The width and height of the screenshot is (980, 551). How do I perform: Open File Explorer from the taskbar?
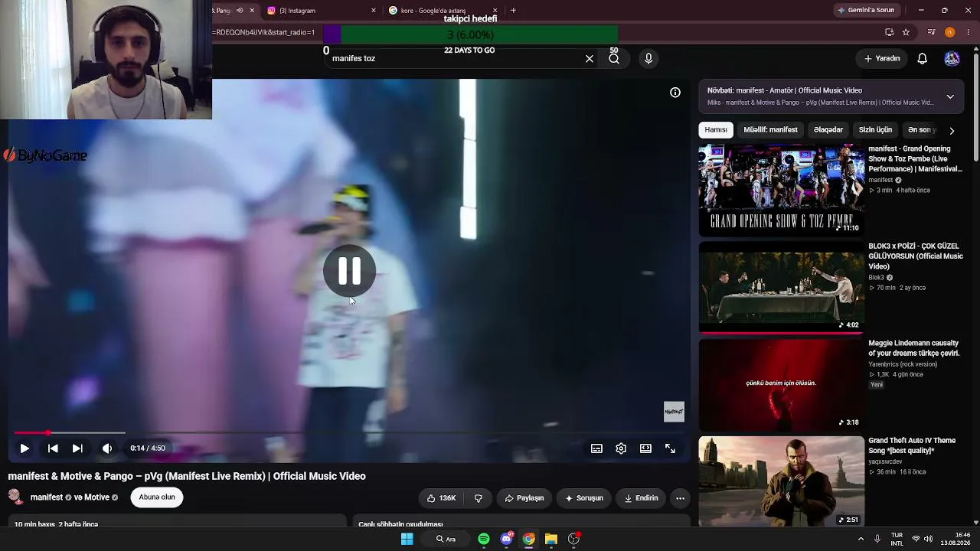pos(550,539)
